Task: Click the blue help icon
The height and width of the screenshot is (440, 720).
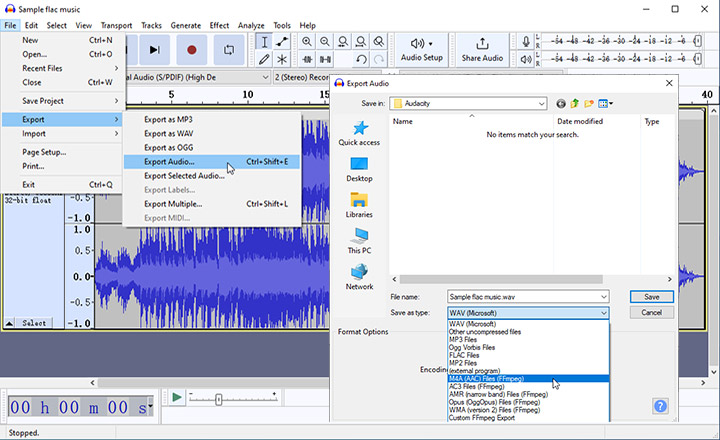Action: (660, 406)
